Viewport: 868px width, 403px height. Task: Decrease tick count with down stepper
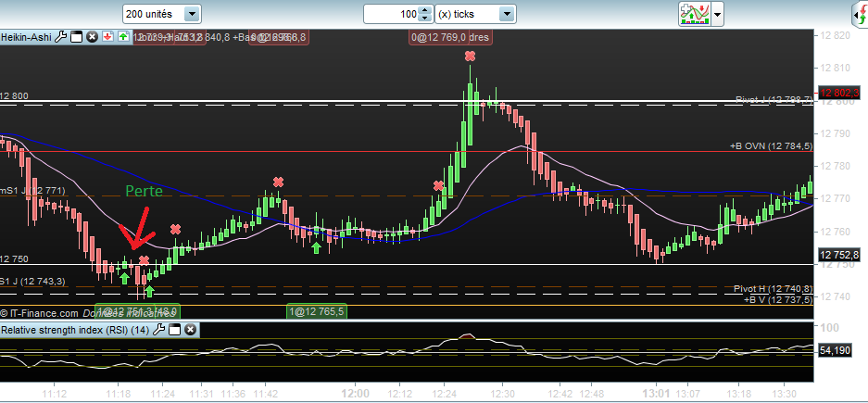[x=424, y=19]
